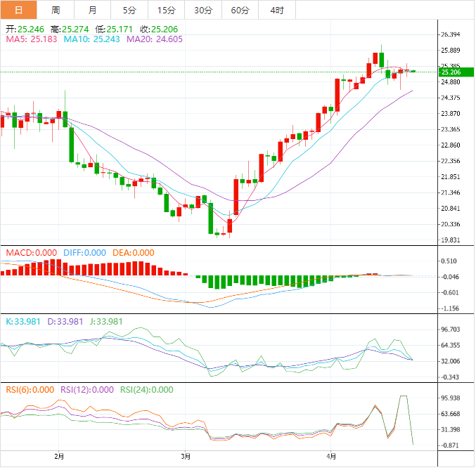Image resolution: width=476 pixels, height=470 pixels.
Task: Open the 月 monthly chart tab
Action: (93, 10)
